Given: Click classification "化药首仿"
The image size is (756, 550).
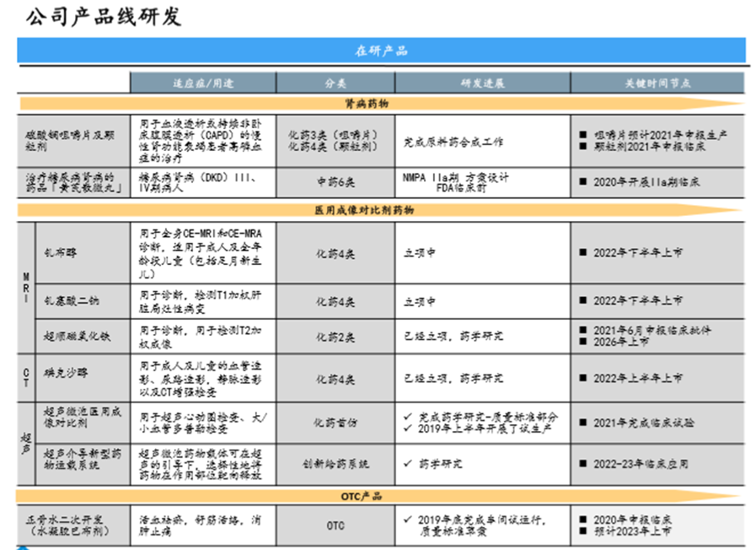Looking at the screenshot, I should click(x=335, y=423).
